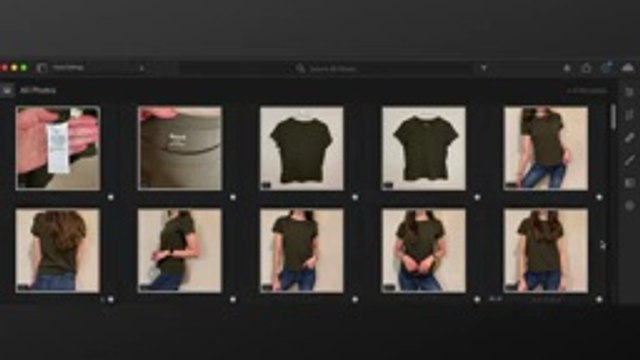Image resolution: width=640 pixels, height=360 pixels.
Task: Click the sync dot under the back view photo
Action: (x=111, y=299)
